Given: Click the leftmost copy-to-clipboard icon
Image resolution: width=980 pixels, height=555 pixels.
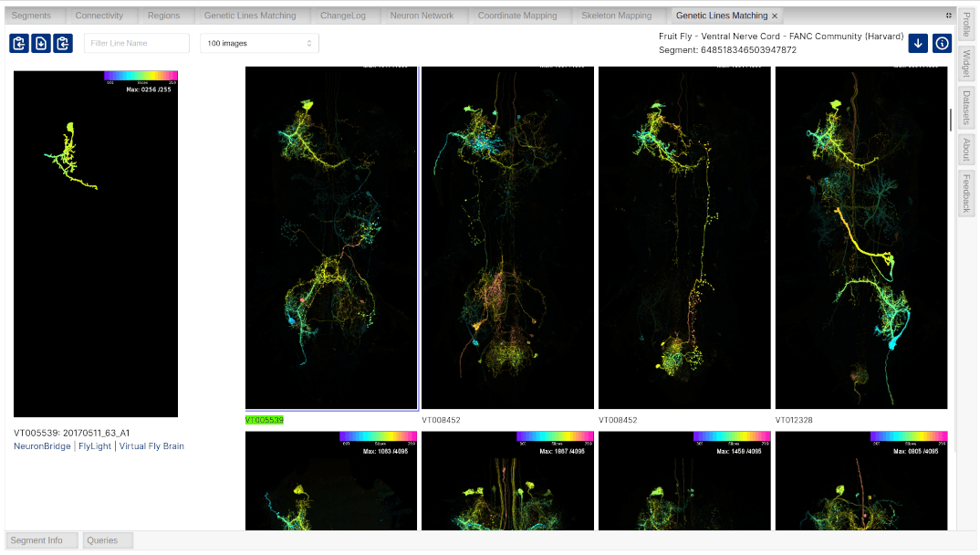Looking at the screenshot, I should tap(18, 43).
